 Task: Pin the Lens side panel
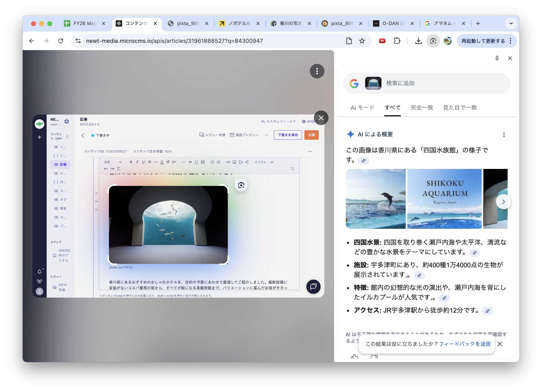pos(497,58)
